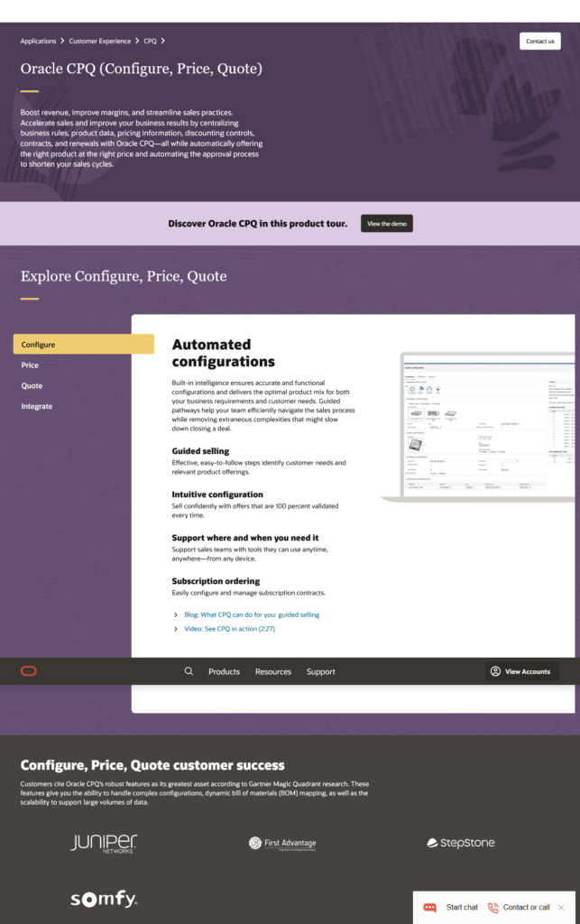Open the StepStone customer logo
The width and height of the screenshot is (580, 924).
(x=460, y=843)
